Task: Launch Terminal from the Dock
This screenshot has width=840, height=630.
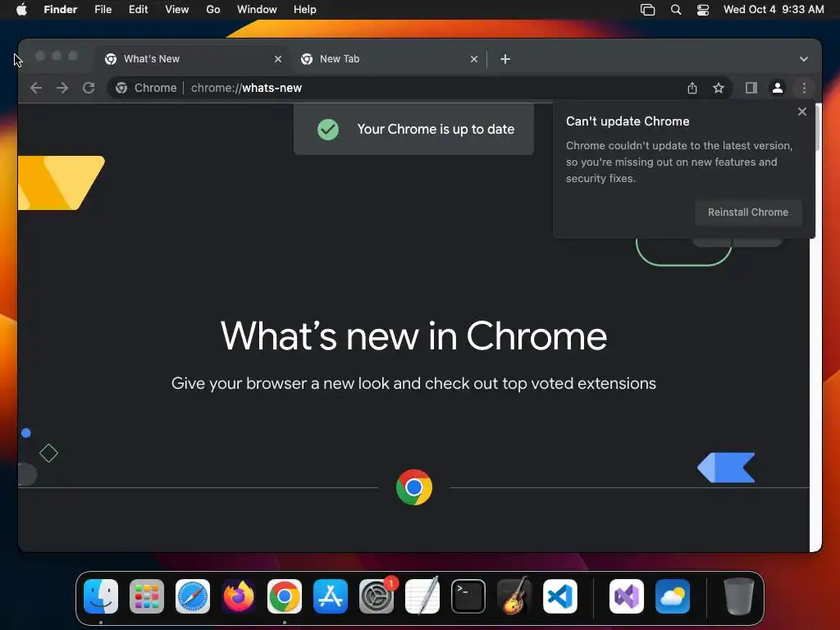Action: (468, 596)
